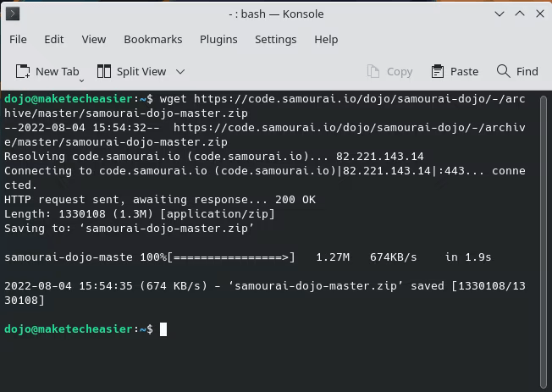Image resolution: width=552 pixels, height=392 pixels.
Task: Open the Plugins menu
Action: coord(218,40)
